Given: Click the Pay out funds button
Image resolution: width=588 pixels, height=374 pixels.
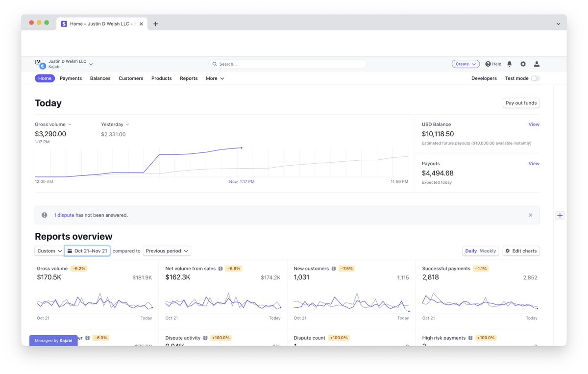Looking at the screenshot, I should 521,103.
